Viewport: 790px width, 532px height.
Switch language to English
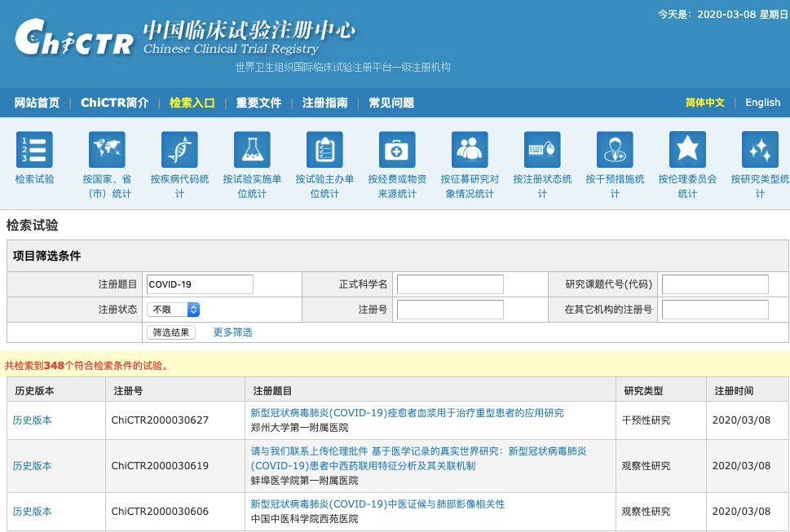762,103
